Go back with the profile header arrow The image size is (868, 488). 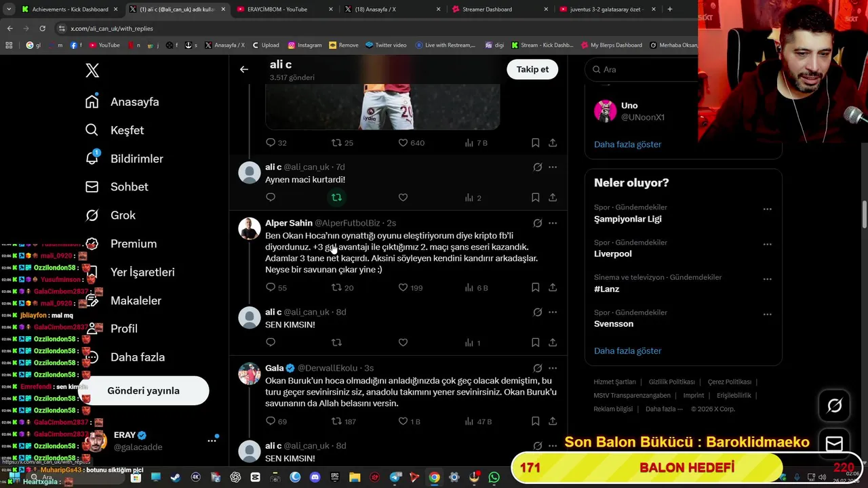[x=244, y=69]
